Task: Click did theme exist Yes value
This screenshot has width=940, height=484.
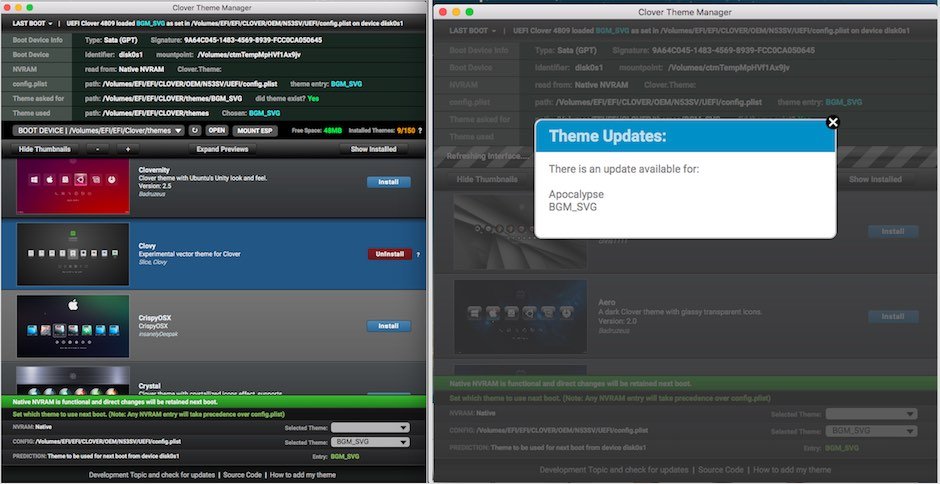Action: [313, 98]
